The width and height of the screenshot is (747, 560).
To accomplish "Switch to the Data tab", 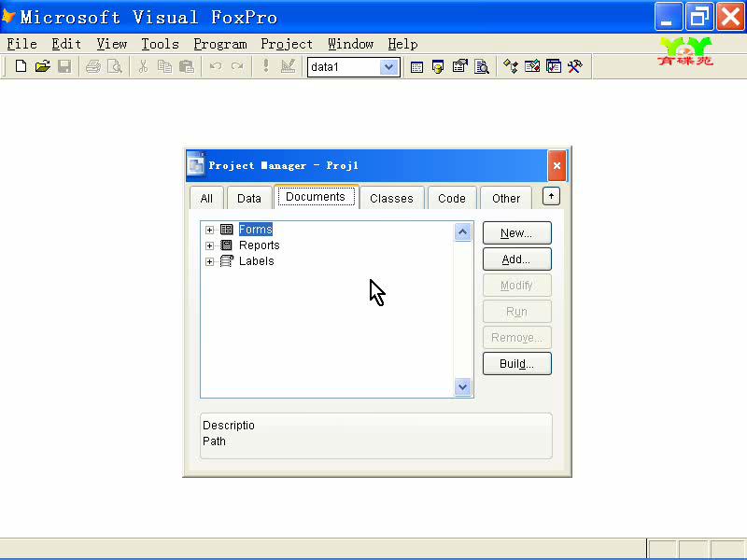I will point(249,198).
